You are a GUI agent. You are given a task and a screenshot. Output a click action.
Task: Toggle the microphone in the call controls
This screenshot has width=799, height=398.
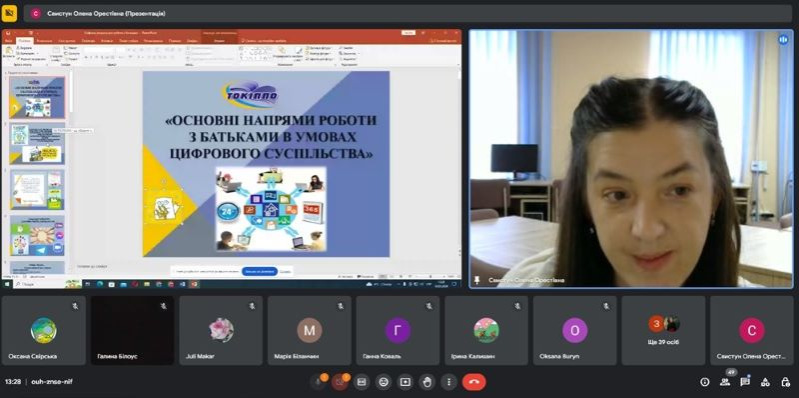318,382
